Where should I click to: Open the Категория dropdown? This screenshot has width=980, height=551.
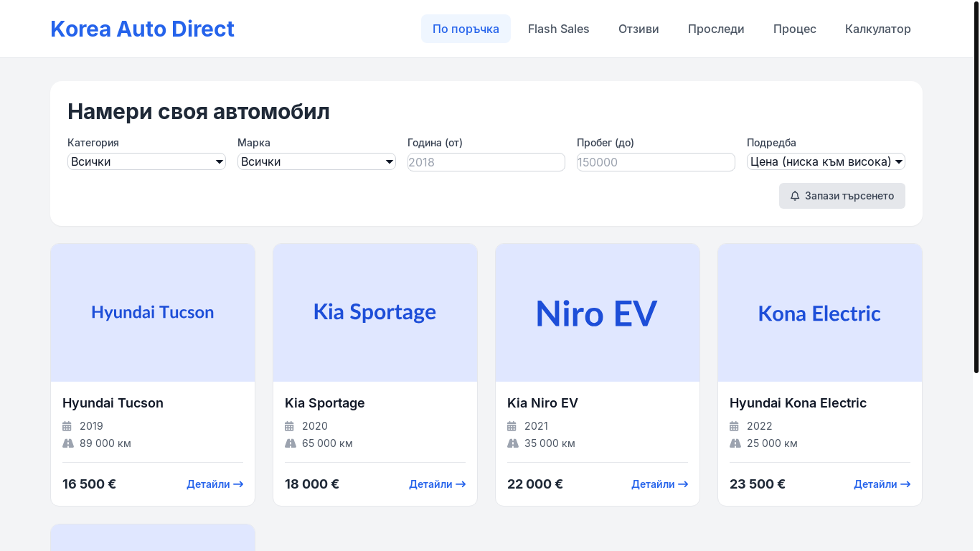[x=146, y=161]
